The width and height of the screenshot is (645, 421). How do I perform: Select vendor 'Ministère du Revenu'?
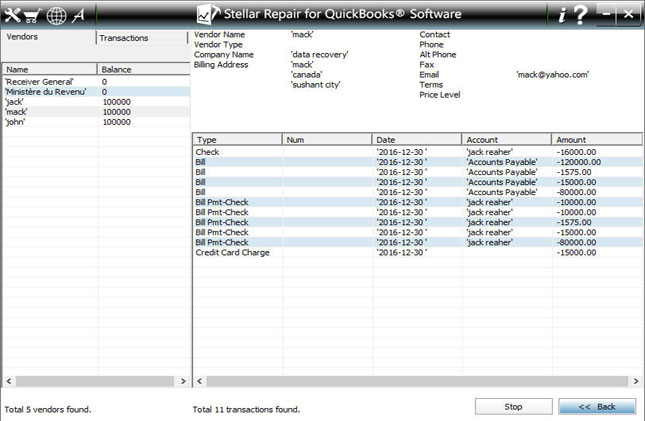point(96,92)
